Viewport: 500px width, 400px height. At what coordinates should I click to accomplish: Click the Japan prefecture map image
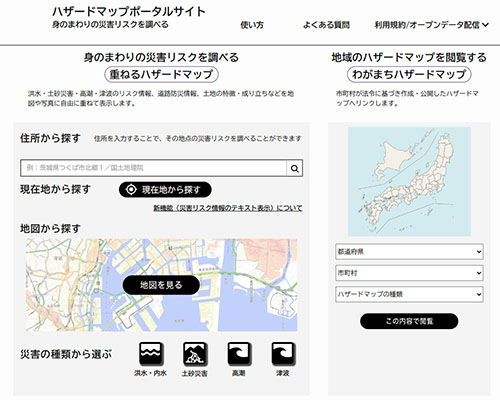[409, 182]
